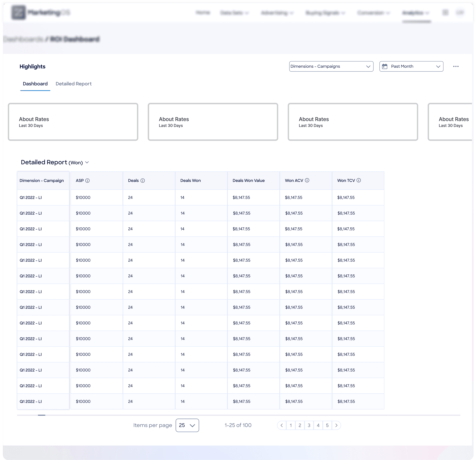Click the Deals column info icon
476x460 pixels.
143,180
